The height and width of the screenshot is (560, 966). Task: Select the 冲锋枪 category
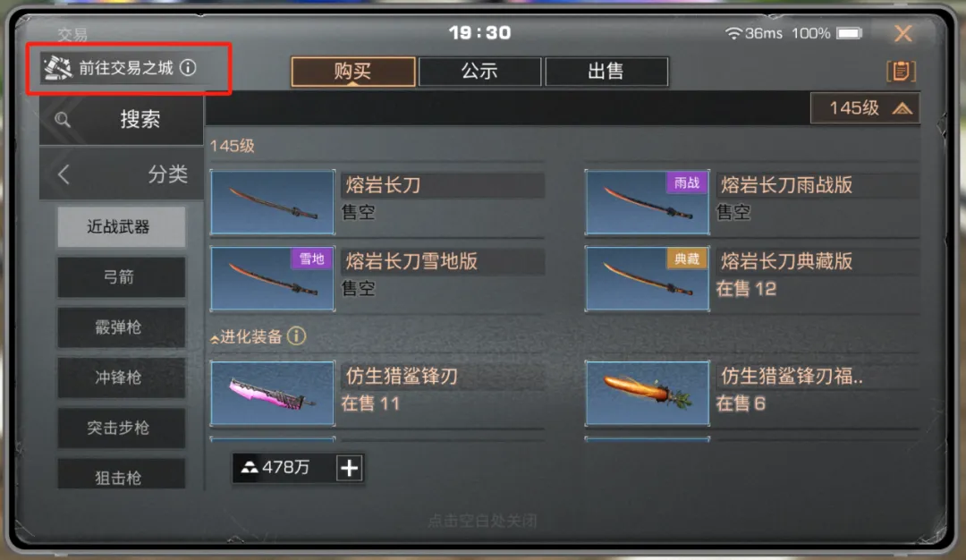point(121,378)
